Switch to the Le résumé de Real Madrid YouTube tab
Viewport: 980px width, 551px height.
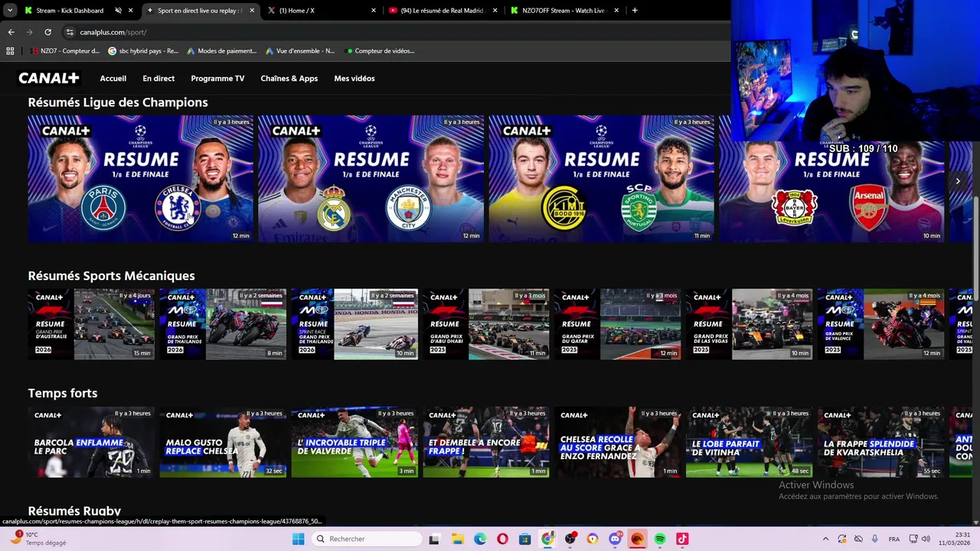click(443, 11)
